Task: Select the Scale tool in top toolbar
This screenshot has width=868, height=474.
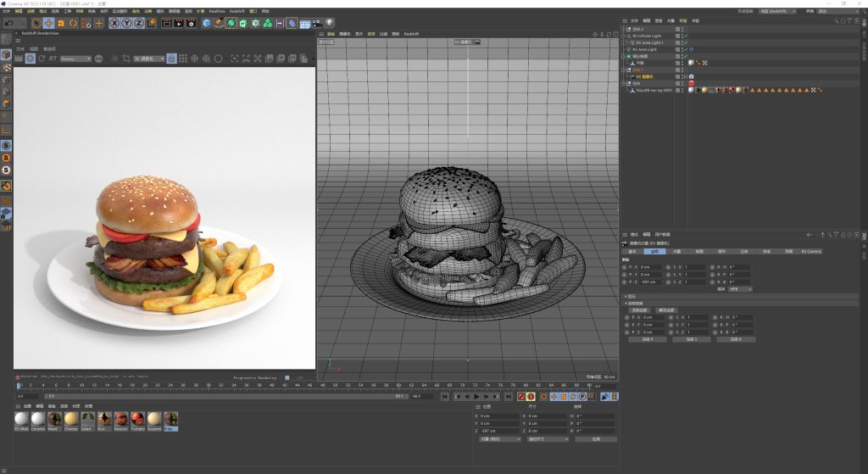Action: (61, 23)
